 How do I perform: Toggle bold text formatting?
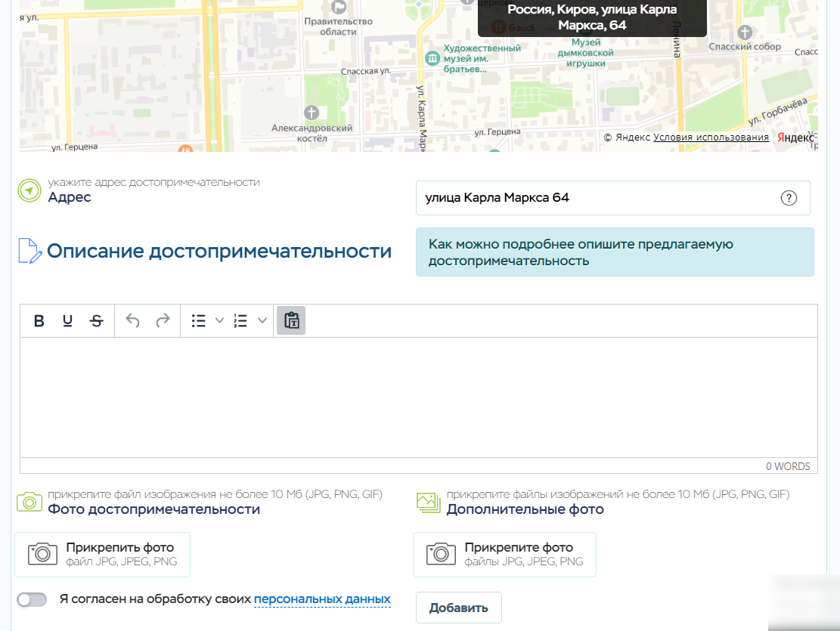39,321
